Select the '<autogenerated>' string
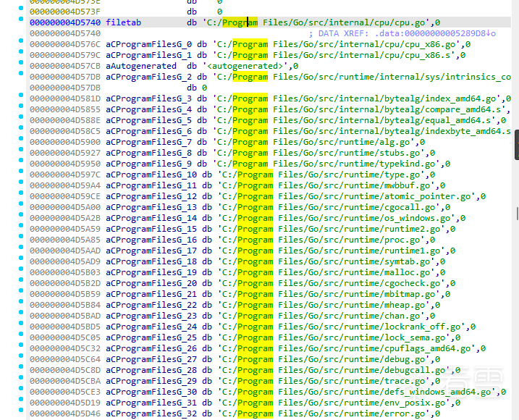Image resolution: width=519 pixels, height=420 pixels. 245,66
